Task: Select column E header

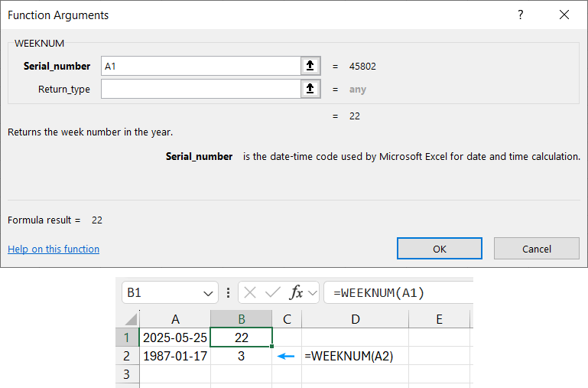Action: [x=439, y=319]
